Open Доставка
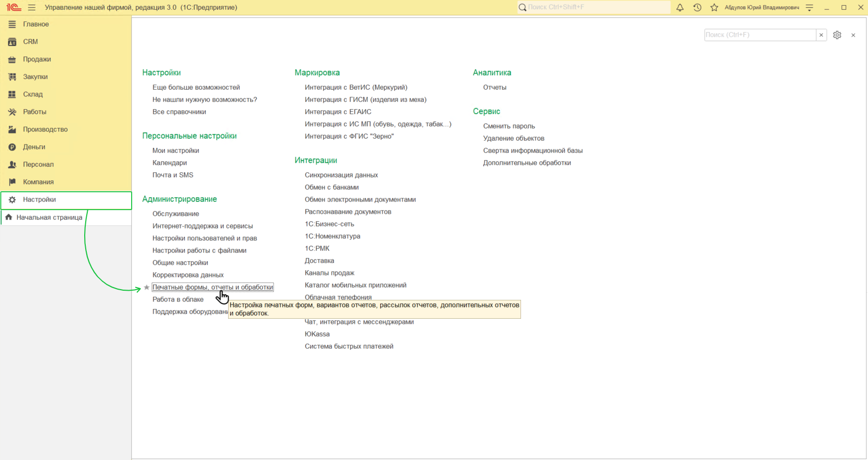 pos(319,261)
